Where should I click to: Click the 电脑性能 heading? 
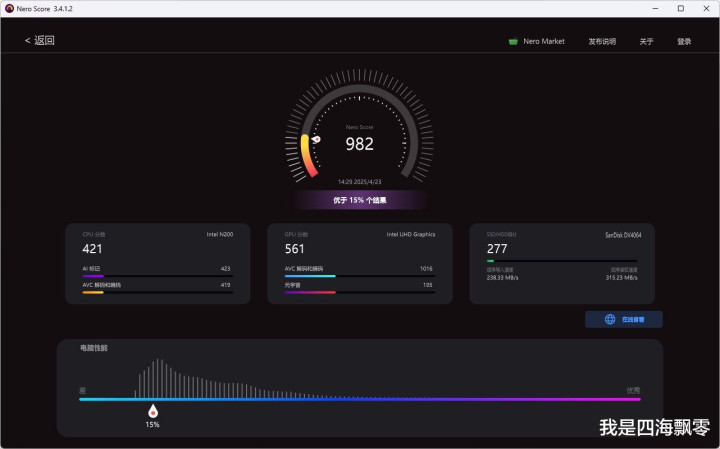(x=94, y=348)
